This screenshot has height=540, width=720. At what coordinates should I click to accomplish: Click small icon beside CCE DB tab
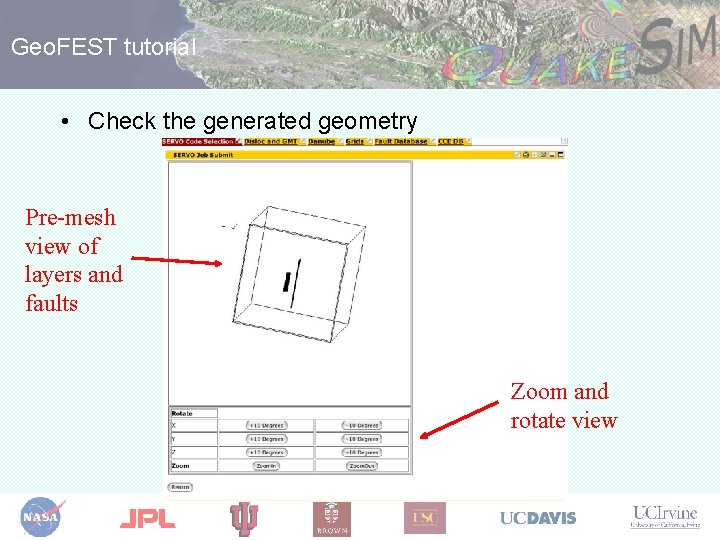(468, 141)
